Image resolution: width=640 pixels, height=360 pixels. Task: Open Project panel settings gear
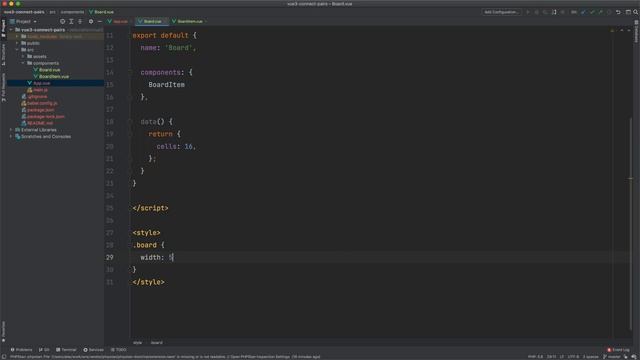(91, 21)
